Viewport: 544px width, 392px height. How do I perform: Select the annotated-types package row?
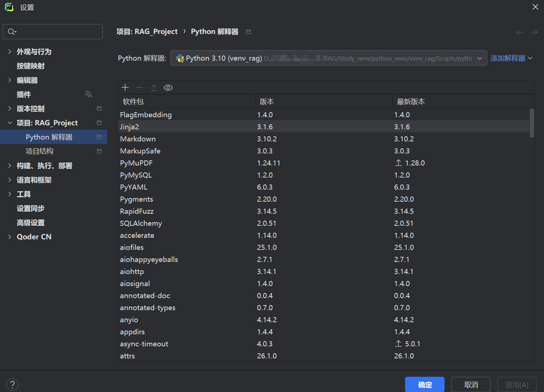point(324,308)
